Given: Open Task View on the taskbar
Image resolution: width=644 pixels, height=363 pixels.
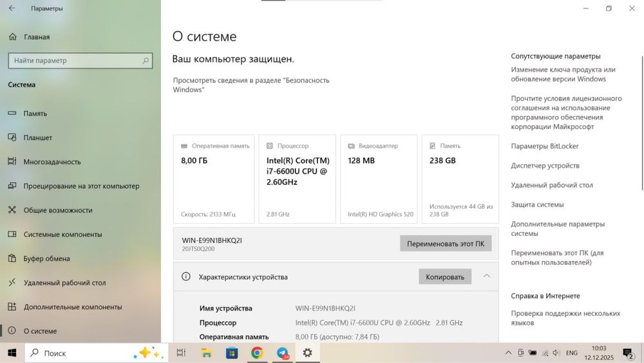Looking at the screenshot, I should (181, 353).
